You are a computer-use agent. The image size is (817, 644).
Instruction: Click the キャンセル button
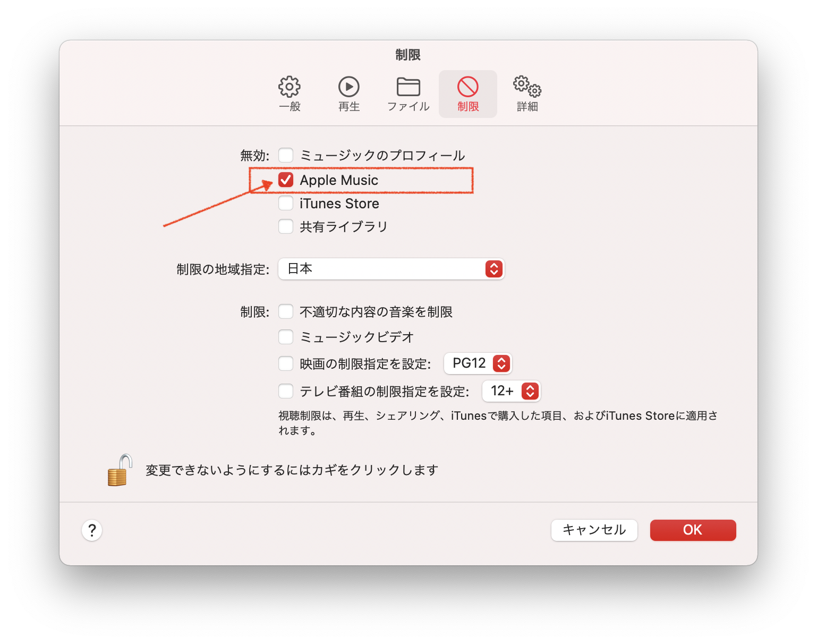[x=594, y=530]
